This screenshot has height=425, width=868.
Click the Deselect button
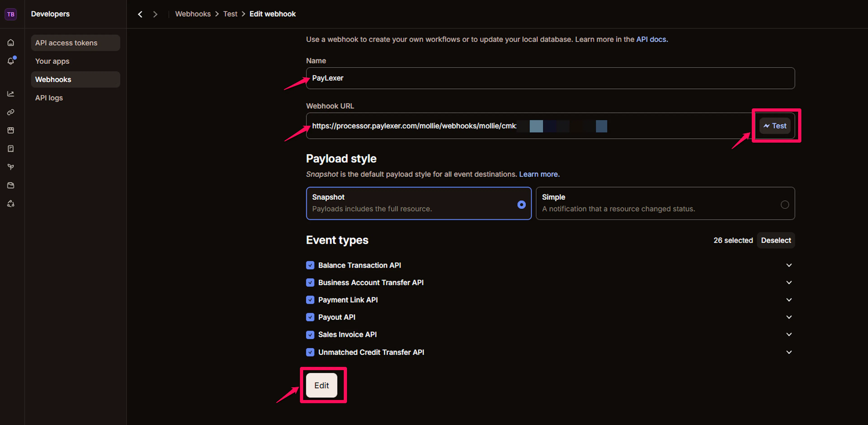pos(776,240)
